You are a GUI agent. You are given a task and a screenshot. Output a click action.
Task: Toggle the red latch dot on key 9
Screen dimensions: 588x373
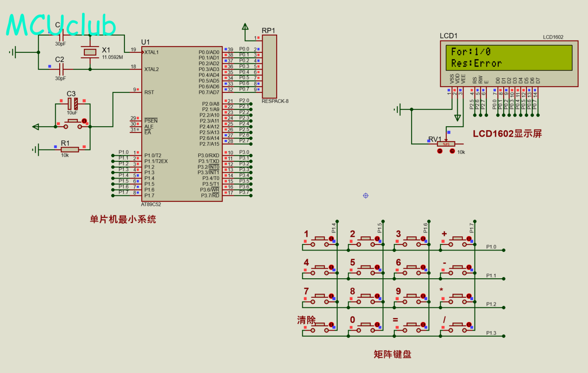click(x=423, y=296)
